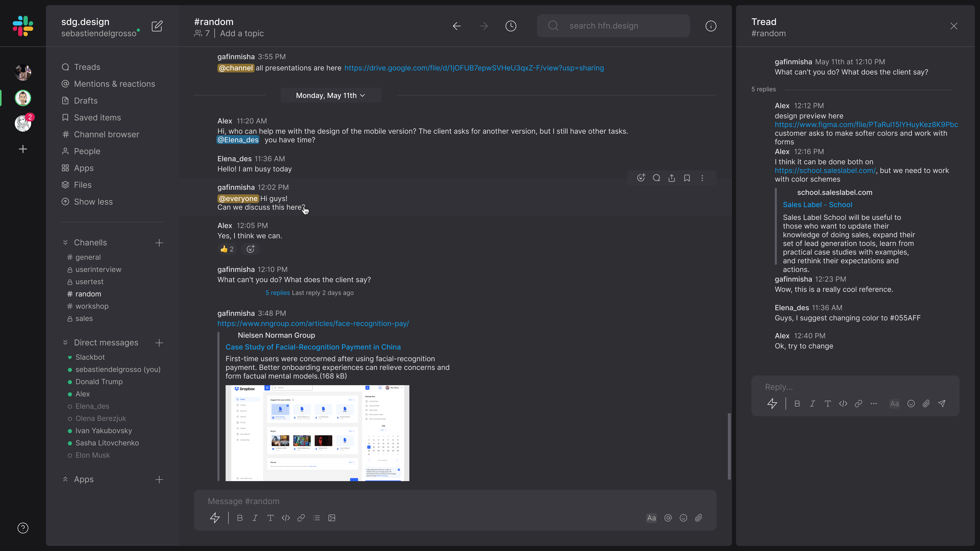980x551 pixels.
Task: Click the compose new message icon
Action: click(x=157, y=26)
